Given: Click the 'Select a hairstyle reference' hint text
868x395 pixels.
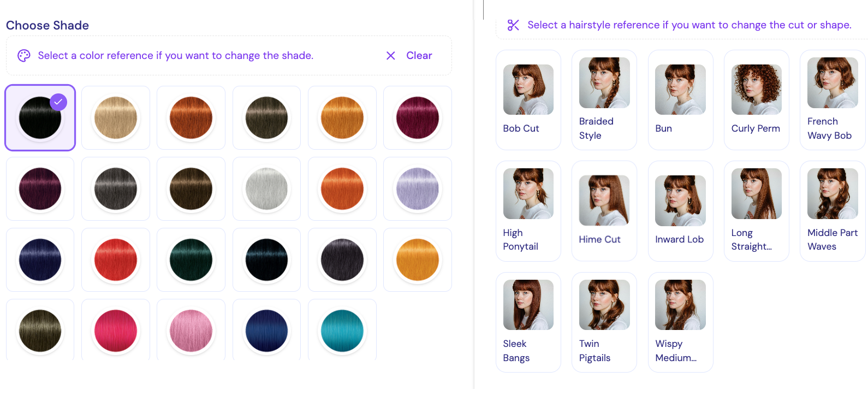Looking at the screenshot, I should pyautogui.click(x=689, y=25).
